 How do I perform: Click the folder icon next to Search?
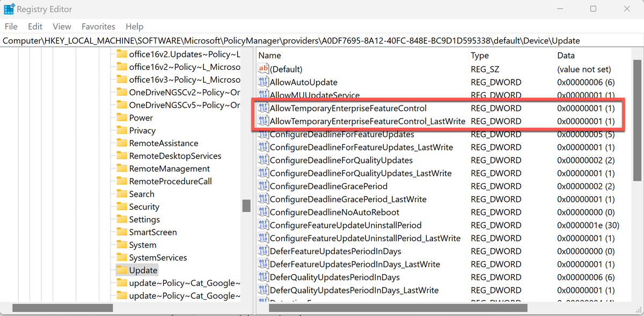[121, 194]
